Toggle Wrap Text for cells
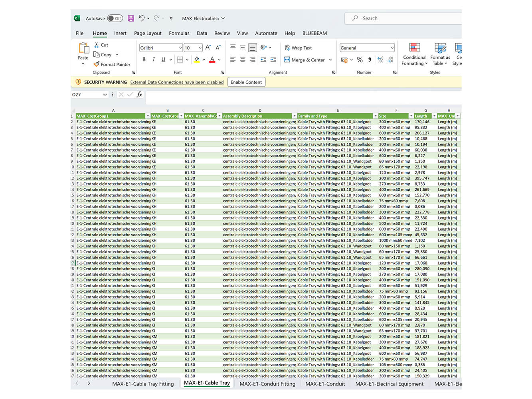 click(x=298, y=48)
